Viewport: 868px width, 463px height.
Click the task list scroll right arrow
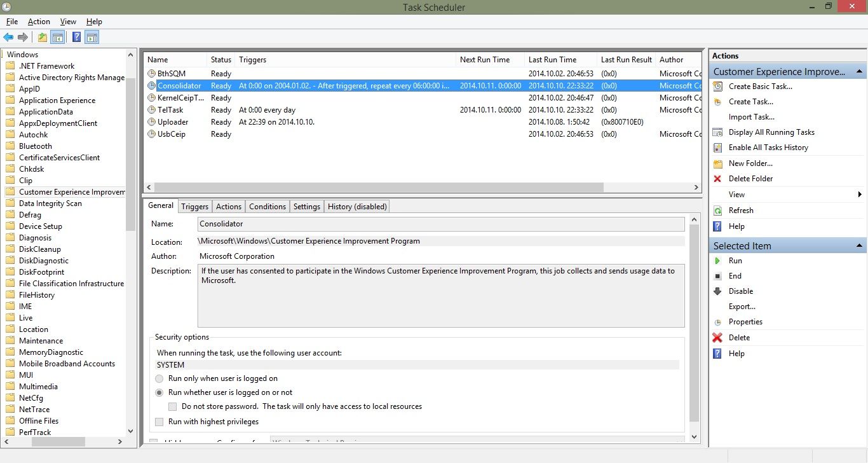pyautogui.click(x=696, y=188)
